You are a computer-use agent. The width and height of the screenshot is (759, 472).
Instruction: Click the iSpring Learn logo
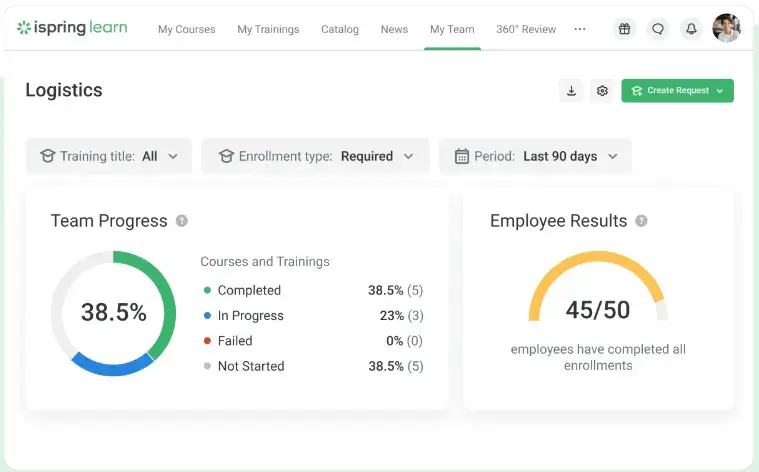[72, 28]
